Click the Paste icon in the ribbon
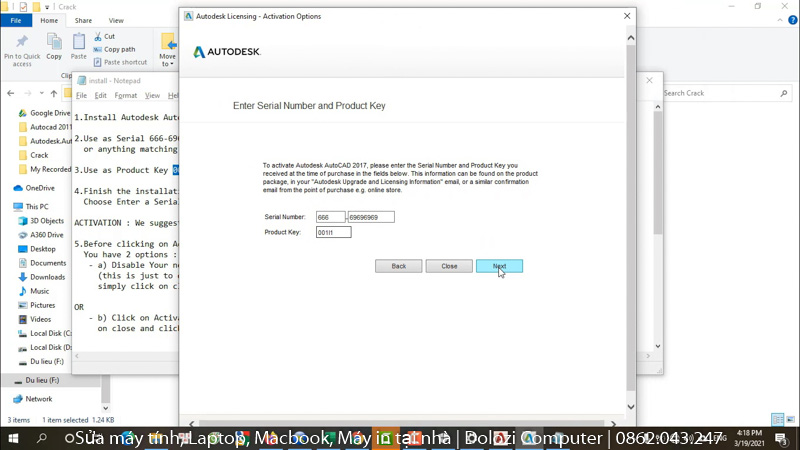 tap(78, 43)
